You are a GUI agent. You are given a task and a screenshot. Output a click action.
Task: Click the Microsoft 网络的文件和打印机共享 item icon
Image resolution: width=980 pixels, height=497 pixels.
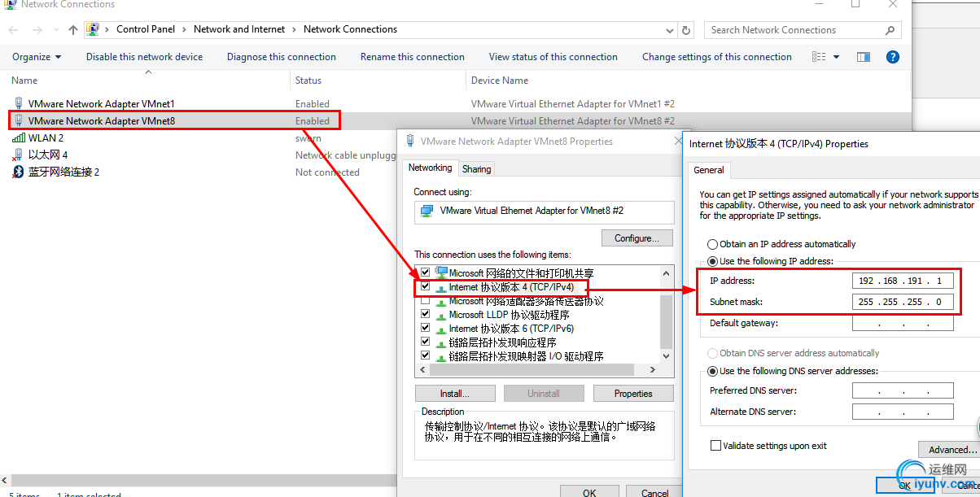click(x=441, y=272)
